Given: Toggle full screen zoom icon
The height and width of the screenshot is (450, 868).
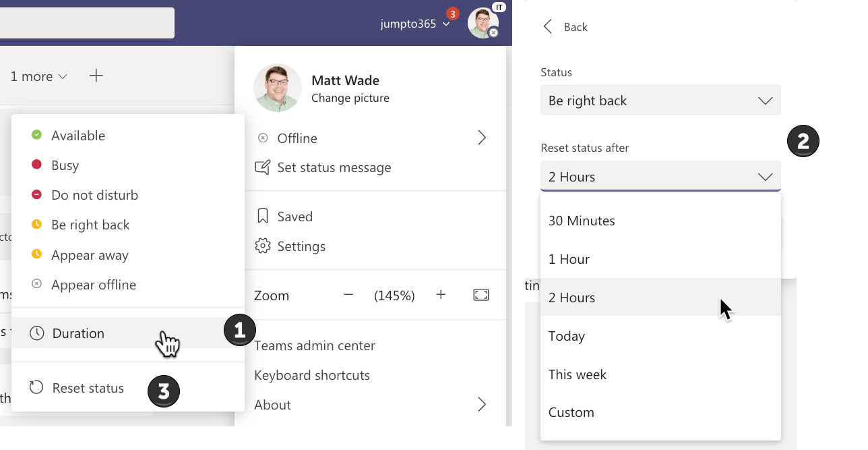Looking at the screenshot, I should coord(481,295).
